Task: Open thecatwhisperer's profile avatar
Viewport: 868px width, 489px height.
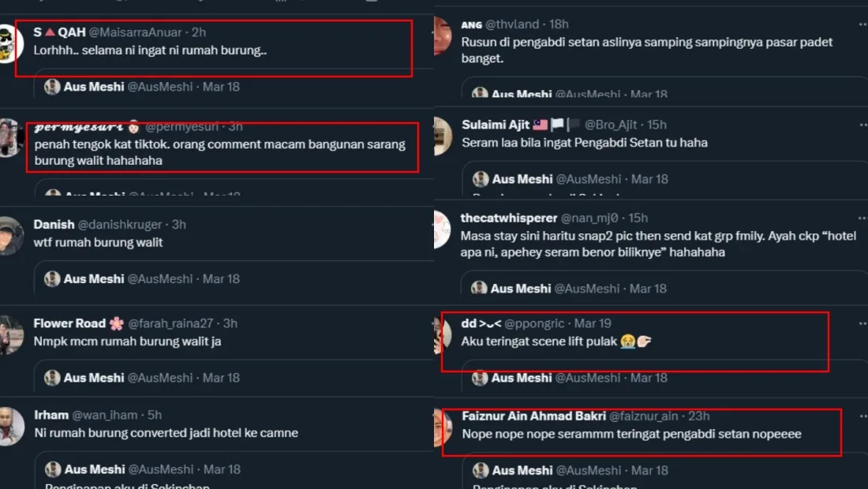Action: [x=443, y=230]
